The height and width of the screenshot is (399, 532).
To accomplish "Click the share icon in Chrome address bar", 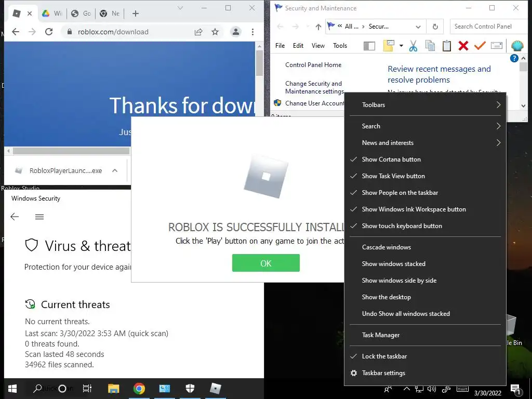I will click(198, 32).
